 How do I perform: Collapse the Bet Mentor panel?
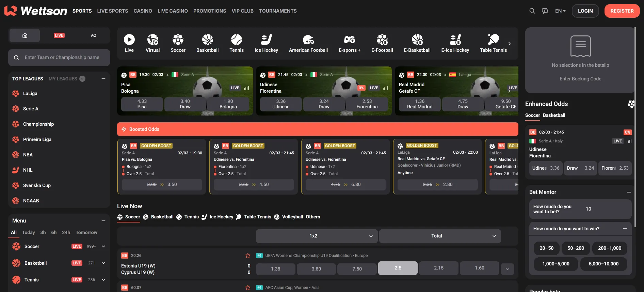click(x=629, y=192)
